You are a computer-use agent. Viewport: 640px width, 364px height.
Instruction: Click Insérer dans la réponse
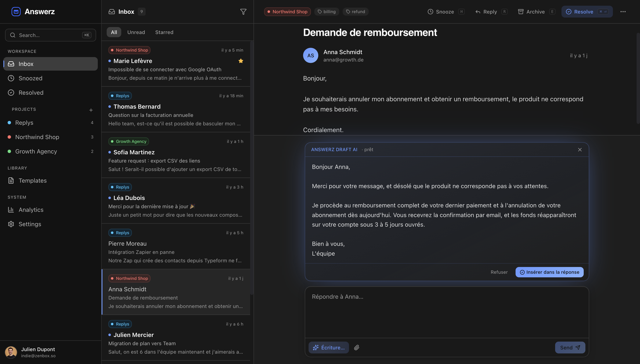coord(549,272)
